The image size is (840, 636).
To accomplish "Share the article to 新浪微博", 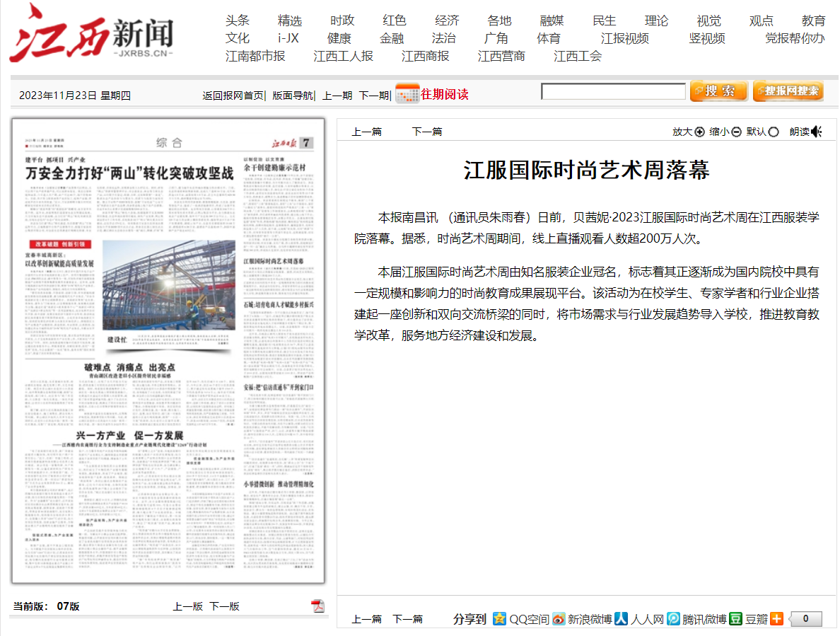I will pos(559,618).
